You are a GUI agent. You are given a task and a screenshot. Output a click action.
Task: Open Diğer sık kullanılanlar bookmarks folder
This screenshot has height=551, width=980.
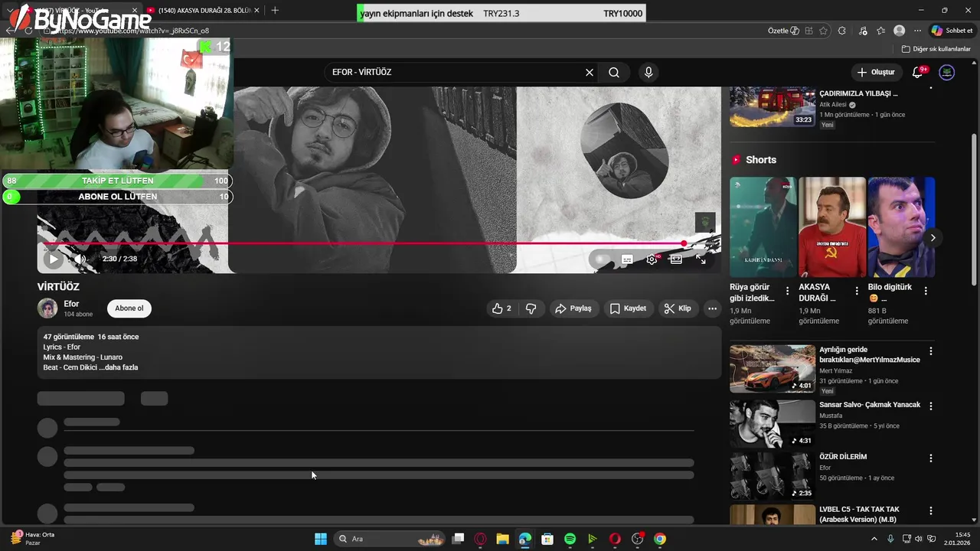point(936,49)
